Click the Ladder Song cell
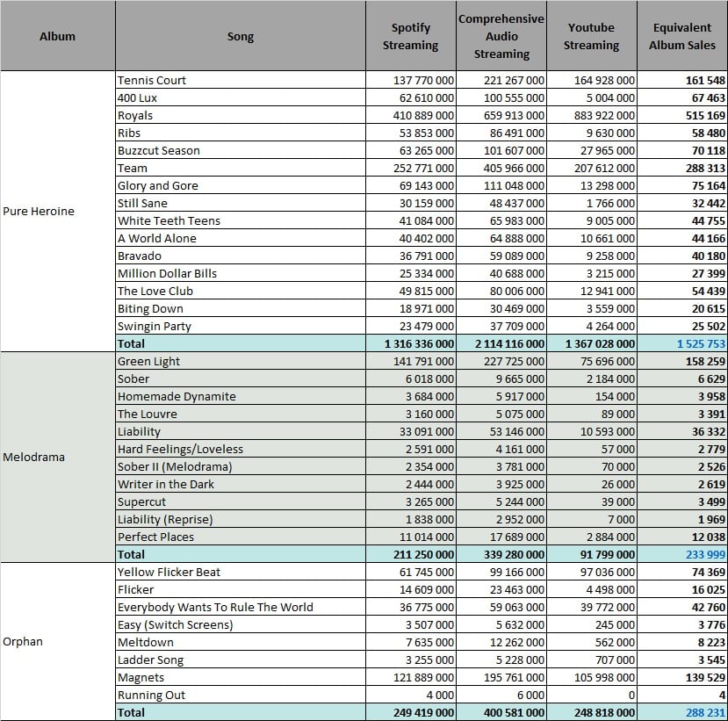This screenshot has width=728, height=721. (x=241, y=660)
